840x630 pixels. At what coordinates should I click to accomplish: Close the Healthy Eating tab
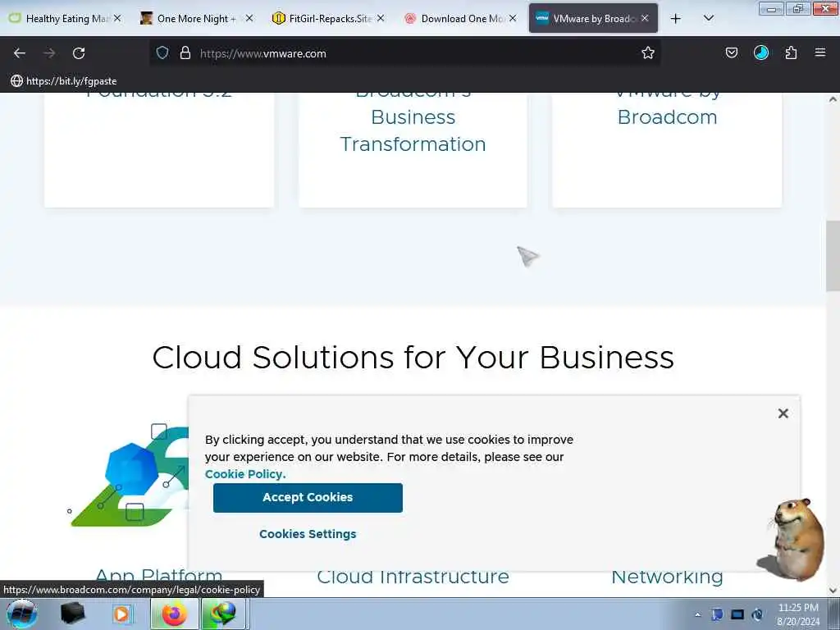point(117,18)
